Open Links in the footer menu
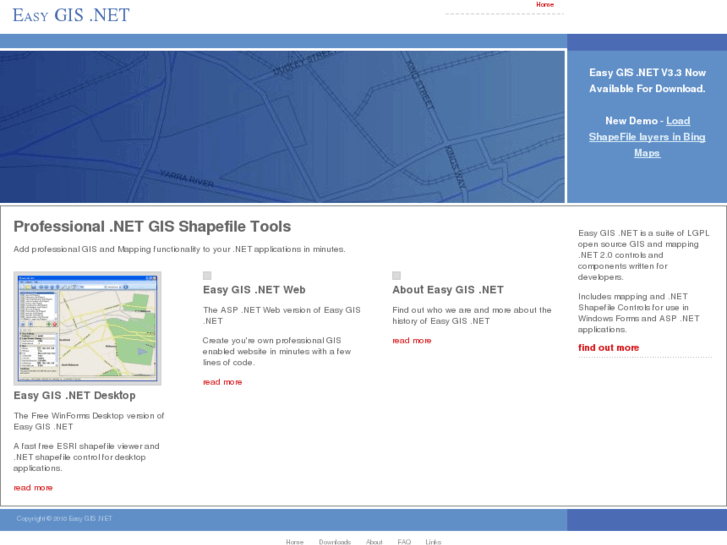The image size is (727, 545). (434, 542)
